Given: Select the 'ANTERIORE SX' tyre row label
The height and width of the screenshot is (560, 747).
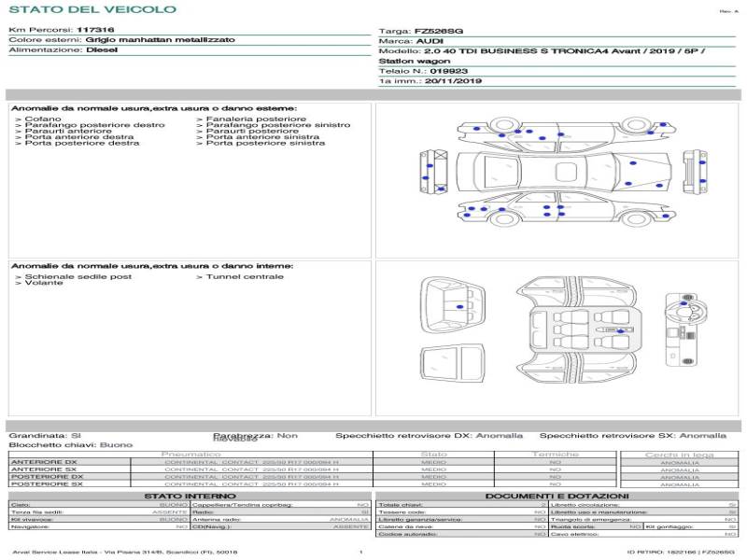Looking at the screenshot, I should pos(44,469).
